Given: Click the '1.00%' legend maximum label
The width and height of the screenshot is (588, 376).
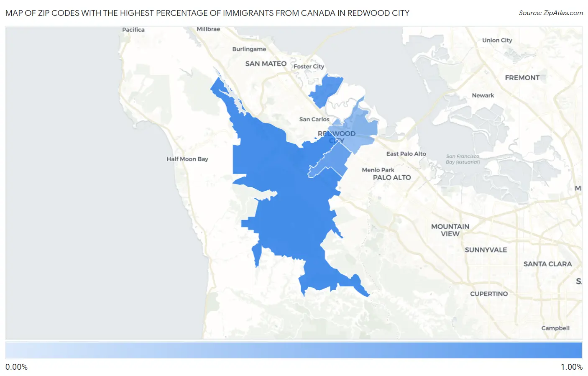Looking at the screenshot, I should coord(571,367).
